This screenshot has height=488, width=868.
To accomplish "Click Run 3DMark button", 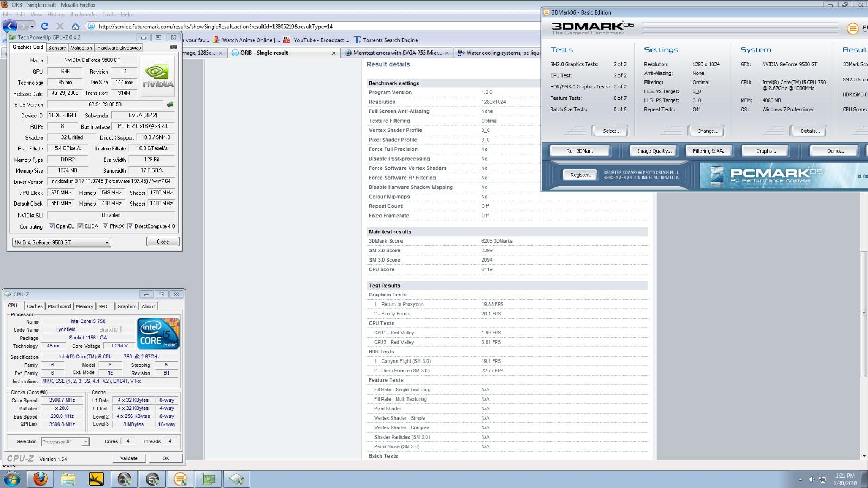I will point(580,151).
